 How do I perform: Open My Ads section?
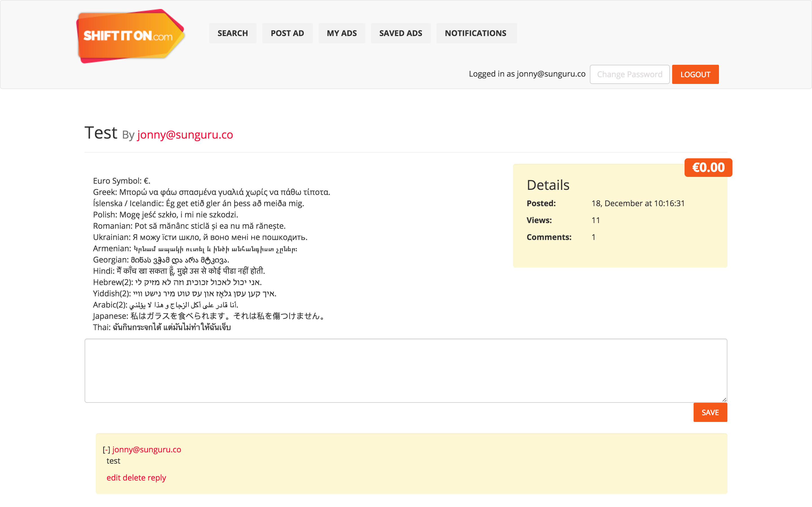(x=342, y=33)
